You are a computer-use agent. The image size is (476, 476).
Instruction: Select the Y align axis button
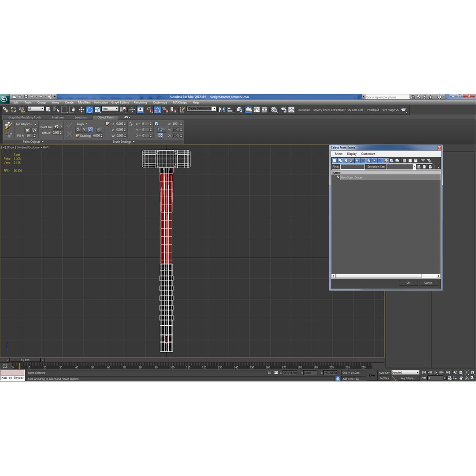point(84,130)
